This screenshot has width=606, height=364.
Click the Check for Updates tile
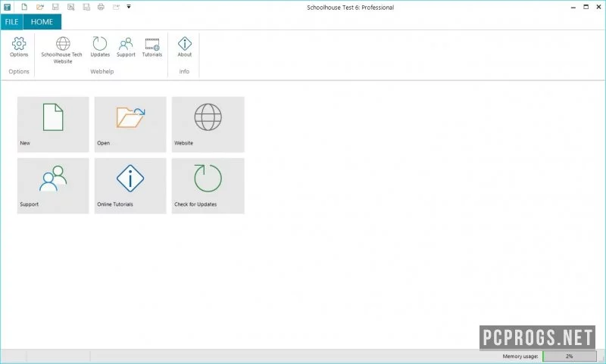point(208,185)
